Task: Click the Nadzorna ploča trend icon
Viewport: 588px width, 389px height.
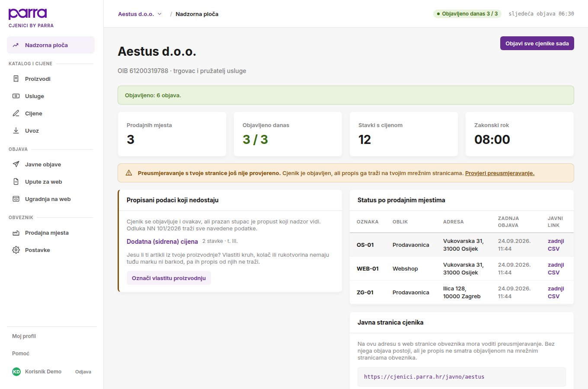Action: pyautogui.click(x=16, y=45)
